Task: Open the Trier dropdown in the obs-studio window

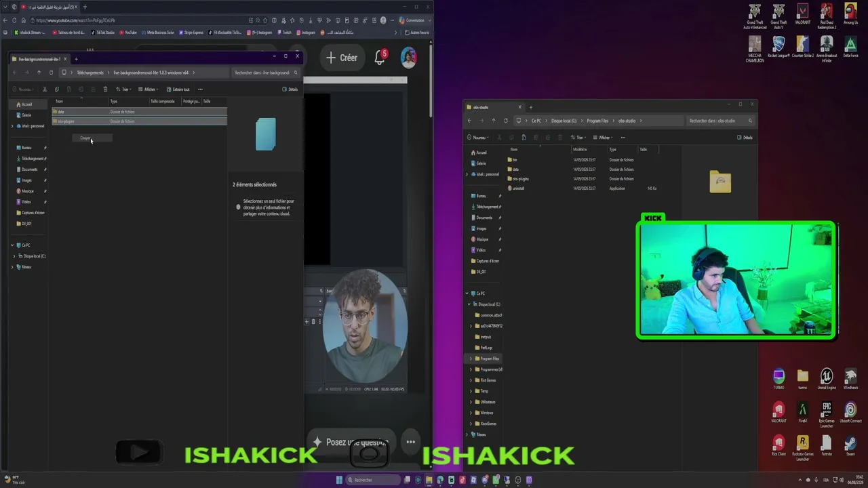Action: (x=577, y=138)
